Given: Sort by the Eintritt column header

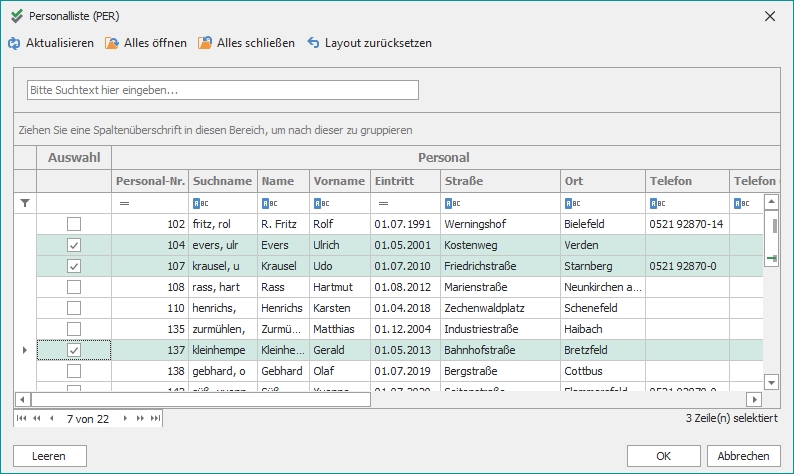Looking at the screenshot, I should (404, 181).
